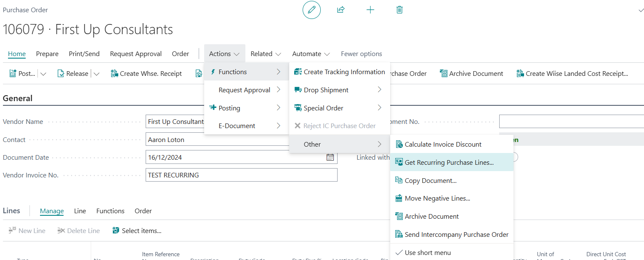Select the Request Approval tab

(136, 54)
